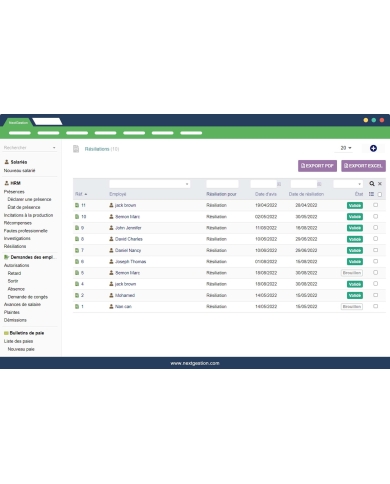Viewport: 390px width, 484px height.
Task: Click the magnifier search icon in filter row
Action: [x=372, y=184]
